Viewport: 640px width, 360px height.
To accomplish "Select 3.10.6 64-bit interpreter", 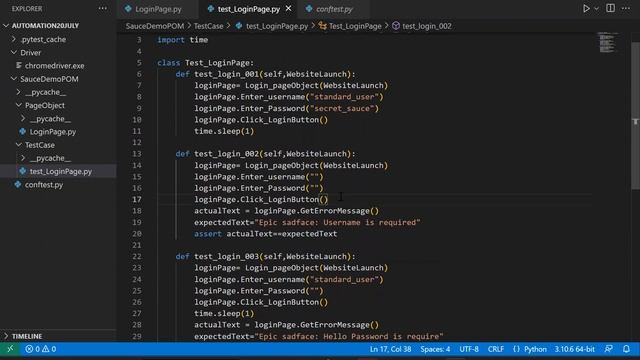I will [574, 349].
